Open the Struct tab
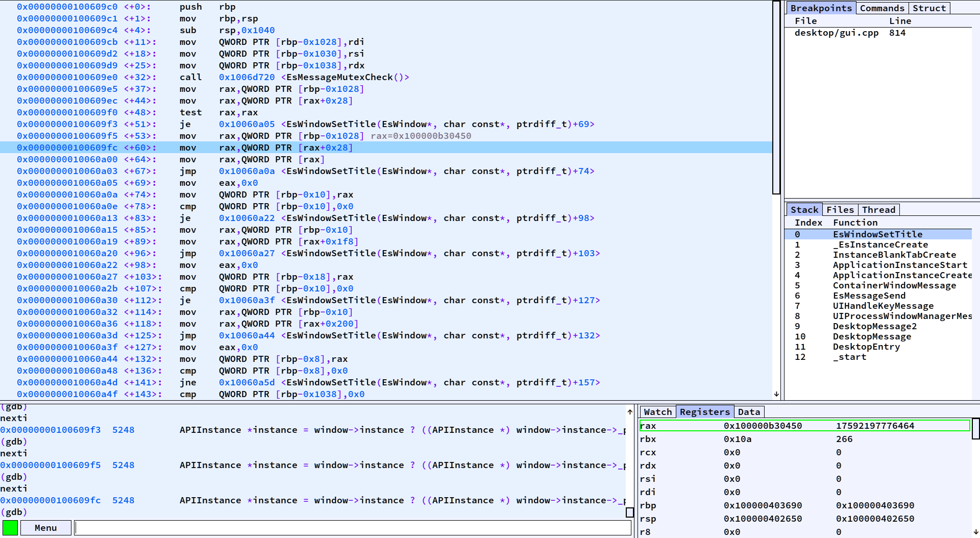 (929, 8)
